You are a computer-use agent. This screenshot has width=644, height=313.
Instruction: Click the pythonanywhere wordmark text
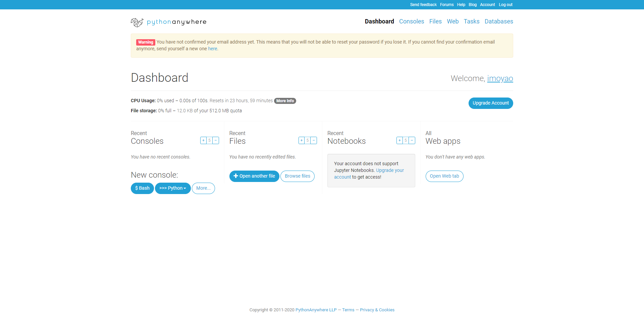coord(176,22)
